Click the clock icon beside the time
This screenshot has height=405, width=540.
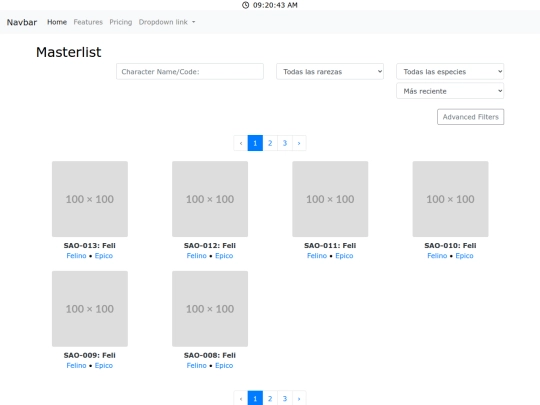pos(245,5)
